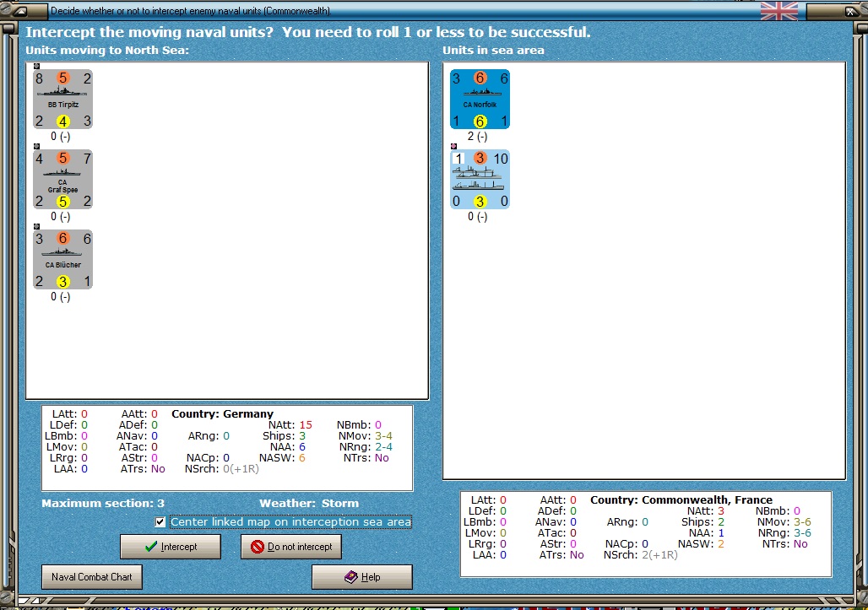The width and height of the screenshot is (868, 610).
Task: Click the dialog's top-left system icon
Action: click(20, 11)
